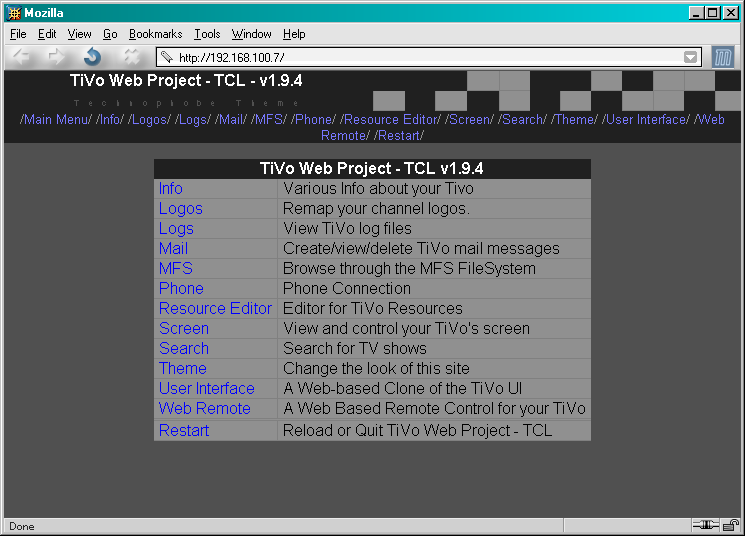Expand the URL bar history dropdown arrow
745x536 pixels.
[x=691, y=58]
